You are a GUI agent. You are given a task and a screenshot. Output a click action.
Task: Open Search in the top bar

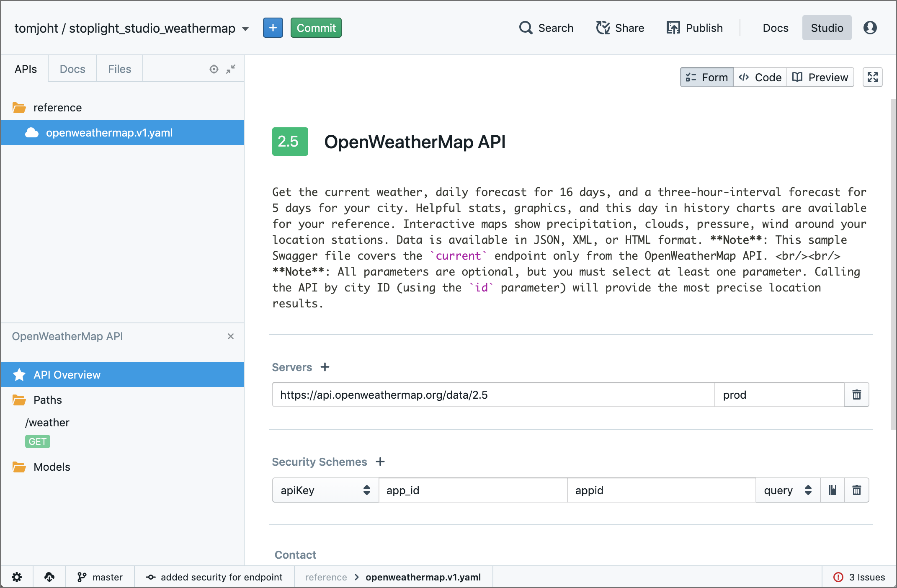tap(546, 28)
